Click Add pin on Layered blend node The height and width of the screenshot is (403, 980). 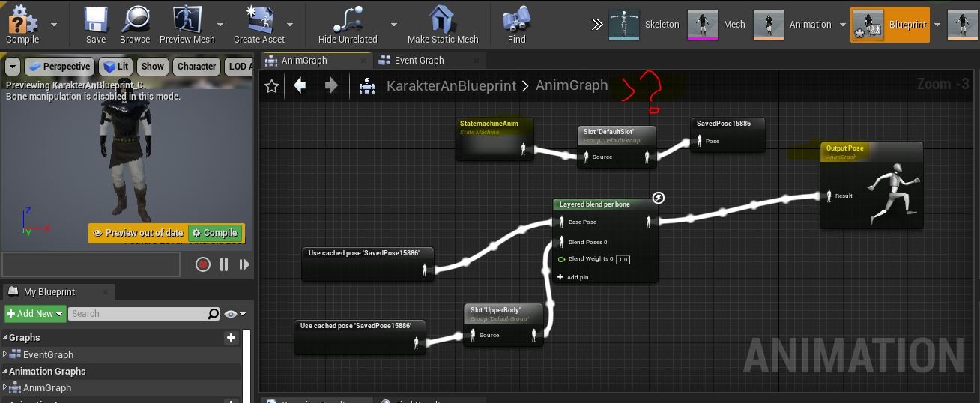click(573, 277)
